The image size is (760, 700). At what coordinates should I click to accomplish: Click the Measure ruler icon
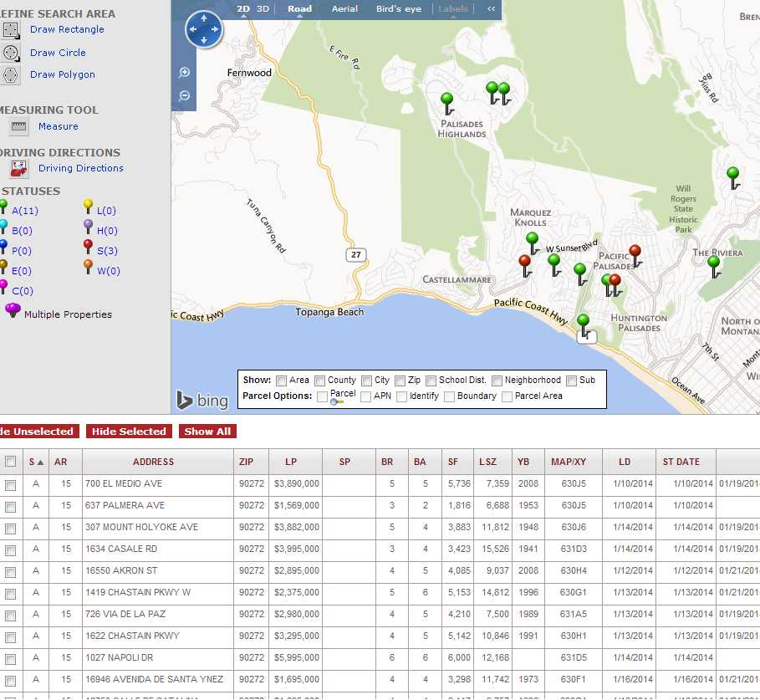(x=19, y=127)
